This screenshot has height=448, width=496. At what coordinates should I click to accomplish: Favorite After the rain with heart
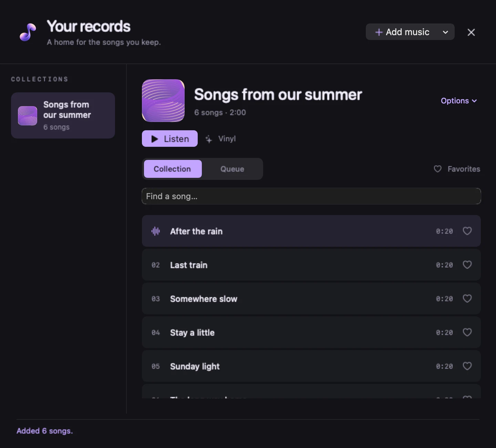pos(467,231)
